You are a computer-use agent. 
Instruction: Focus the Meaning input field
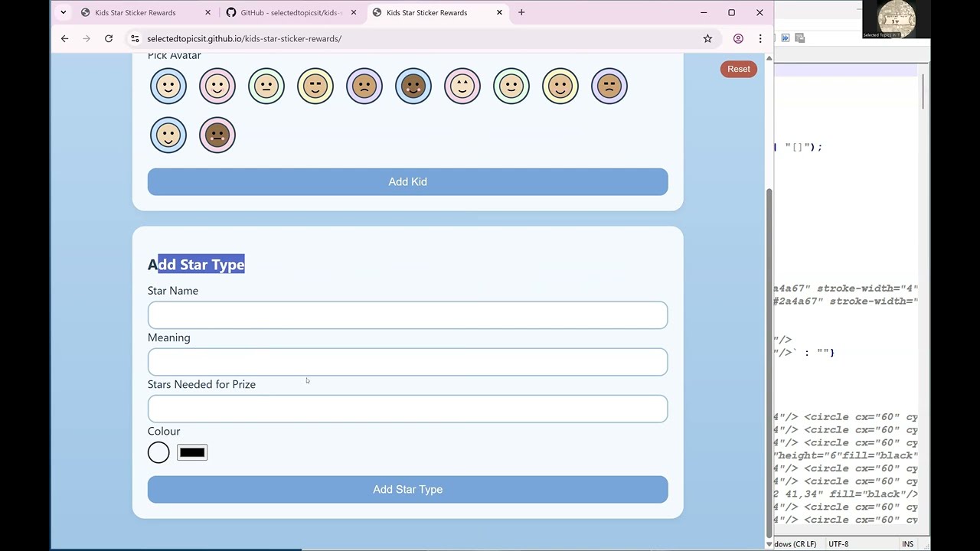pos(407,362)
